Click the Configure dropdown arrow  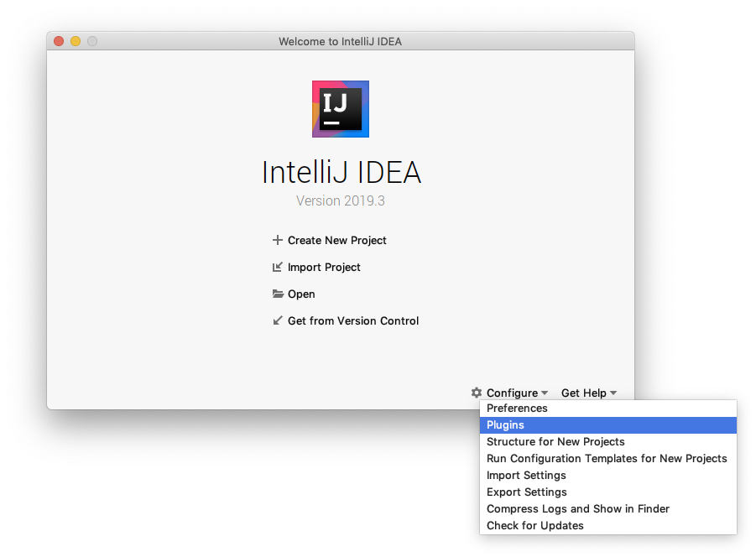[x=545, y=393]
